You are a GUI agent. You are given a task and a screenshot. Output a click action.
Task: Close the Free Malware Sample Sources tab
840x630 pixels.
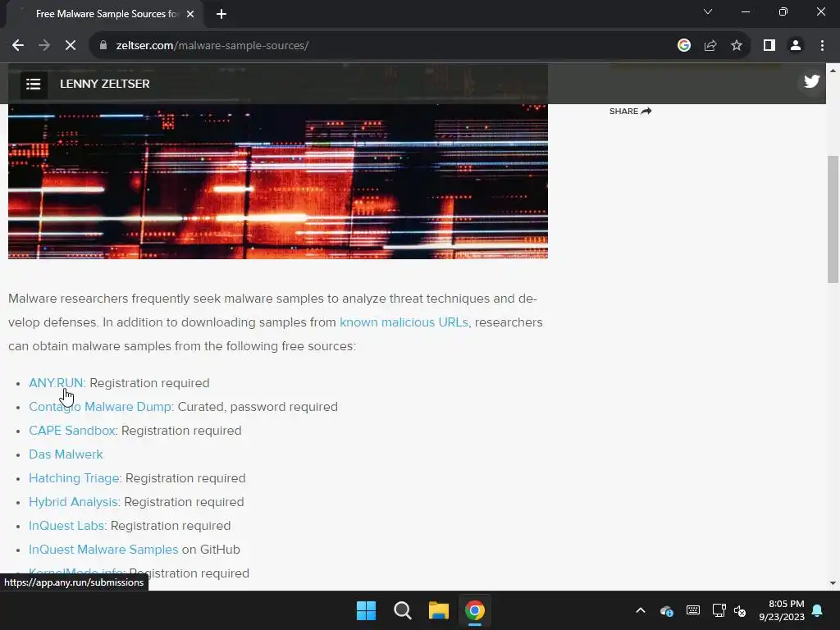point(190,14)
